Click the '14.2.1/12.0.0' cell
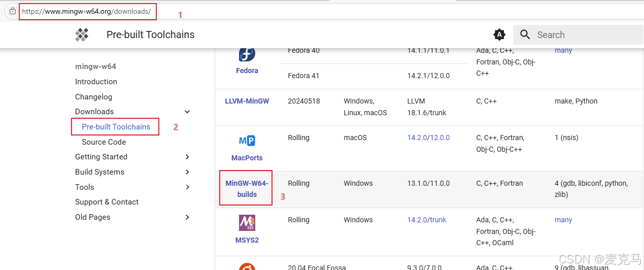Viewport: 644px width, 270px height. (428, 76)
